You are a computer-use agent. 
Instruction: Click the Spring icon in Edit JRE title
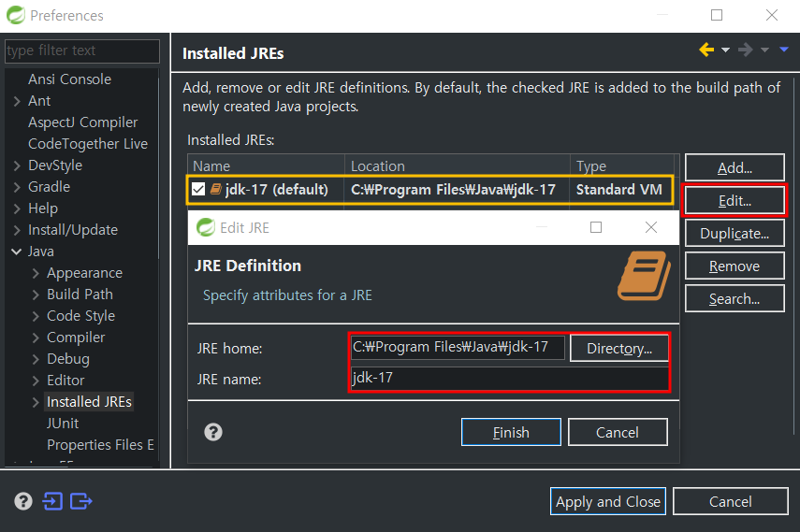206,227
